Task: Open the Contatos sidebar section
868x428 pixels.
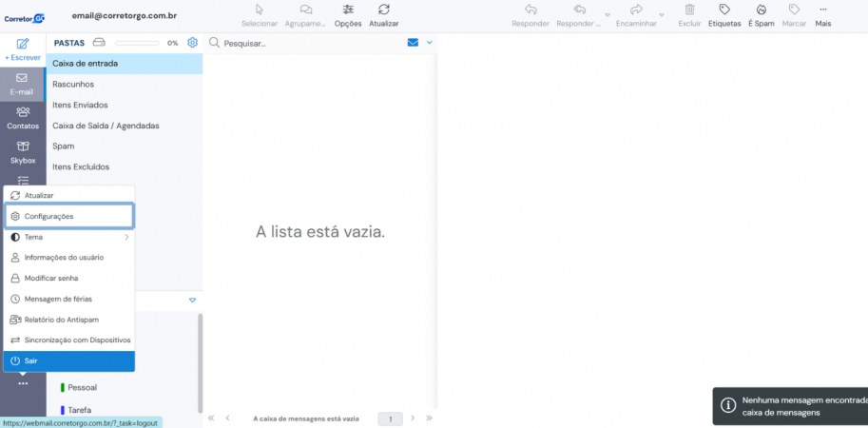Action: [x=23, y=119]
